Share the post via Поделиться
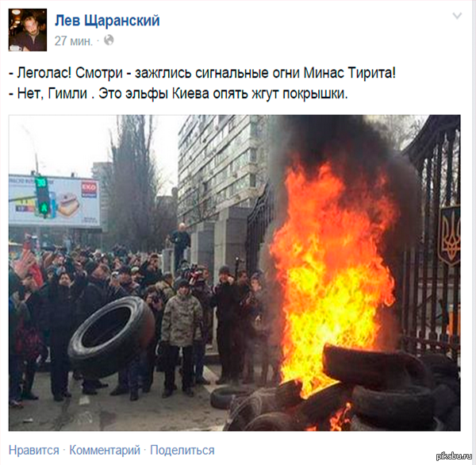Screen dimensions: 476x465 pyautogui.click(x=182, y=450)
